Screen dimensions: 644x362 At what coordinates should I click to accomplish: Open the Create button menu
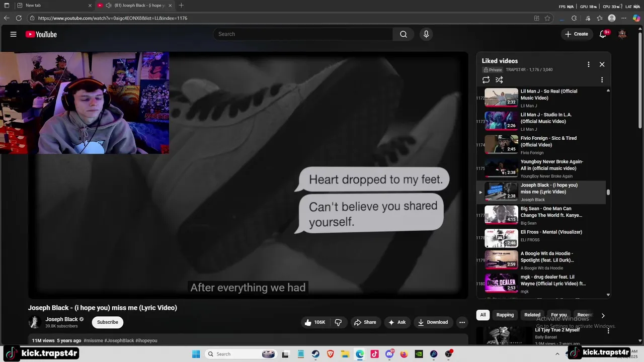tap(576, 34)
